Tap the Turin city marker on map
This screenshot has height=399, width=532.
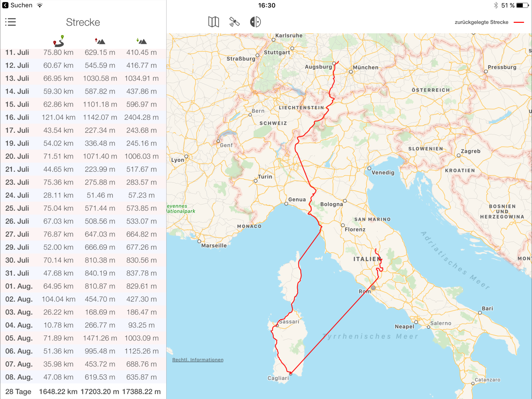(255, 181)
